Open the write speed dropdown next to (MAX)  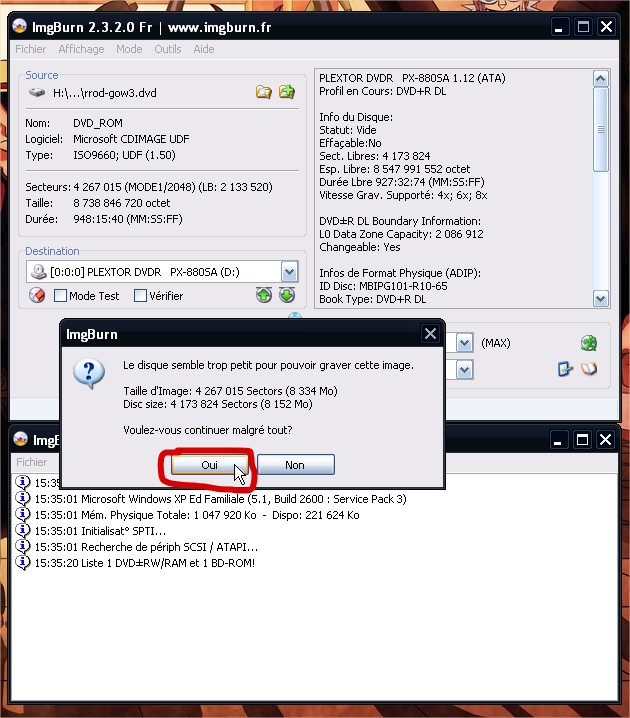pos(464,343)
